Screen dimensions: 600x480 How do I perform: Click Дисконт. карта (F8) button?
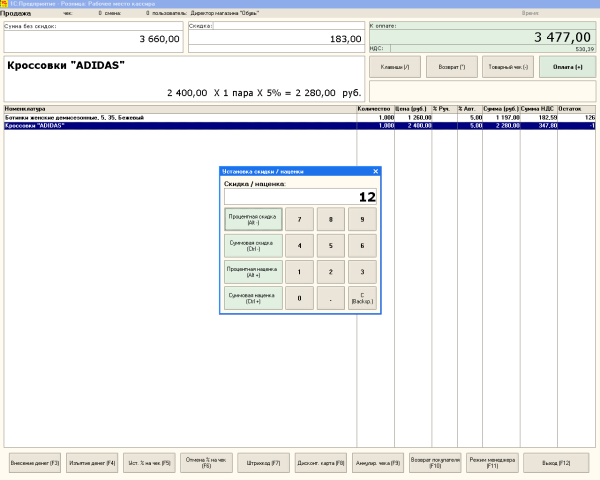point(321,463)
